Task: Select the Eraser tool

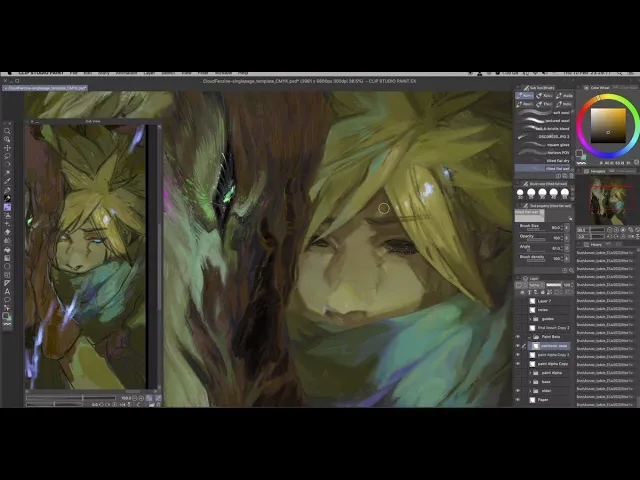Action: pyautogui.click(x=7, y=232)
